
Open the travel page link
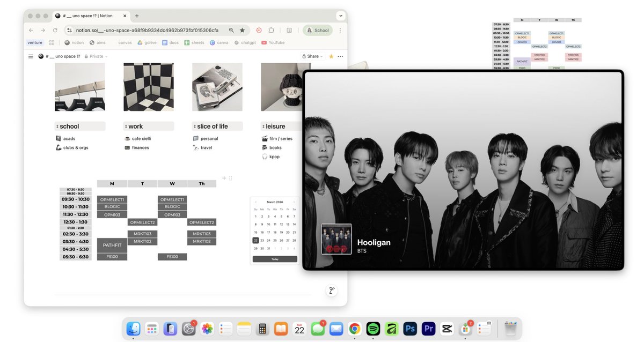pyautogui.click(x=202, y=147)
